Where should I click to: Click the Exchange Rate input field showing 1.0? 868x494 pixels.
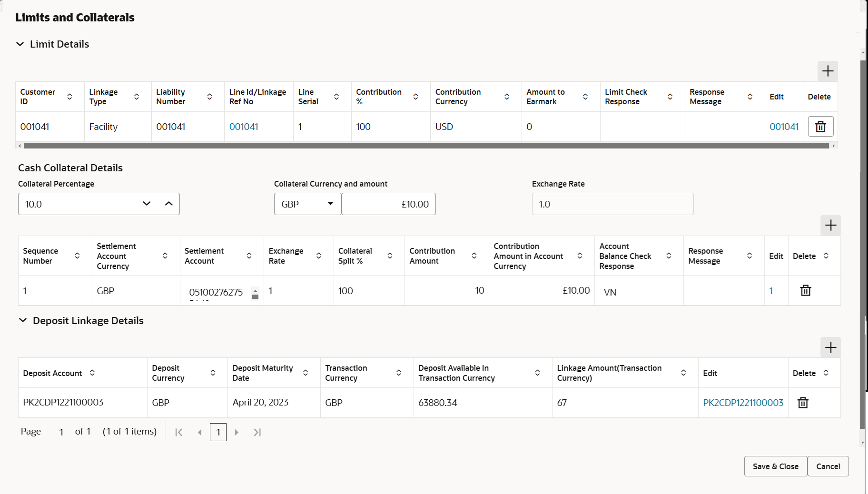click(612, 204)
